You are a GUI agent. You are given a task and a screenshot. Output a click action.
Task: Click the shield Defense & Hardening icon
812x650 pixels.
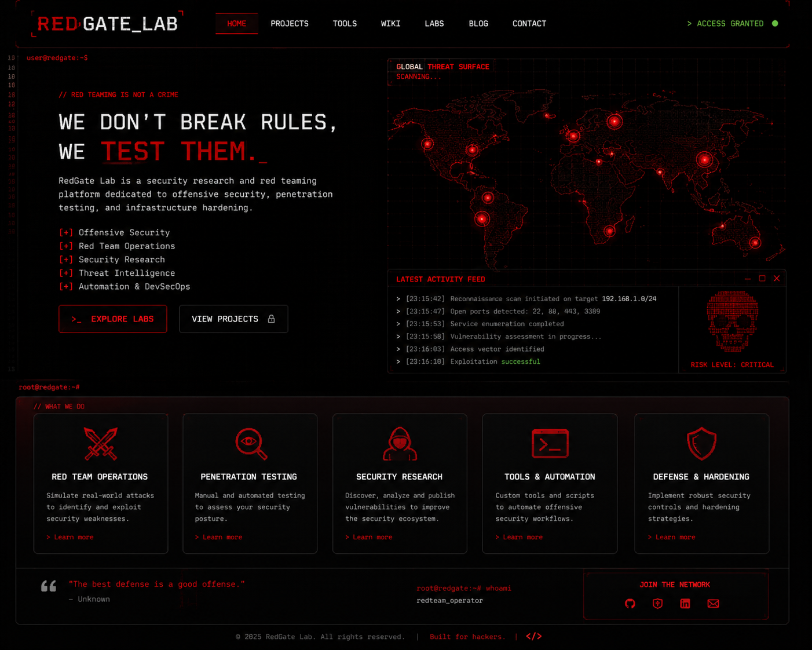point(702,444)
